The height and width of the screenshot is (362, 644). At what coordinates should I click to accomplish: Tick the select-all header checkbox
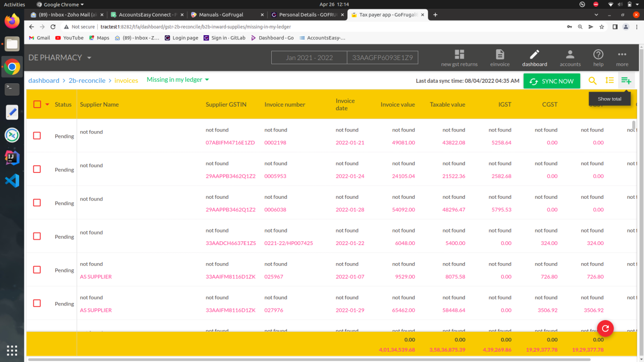[37, 104]
